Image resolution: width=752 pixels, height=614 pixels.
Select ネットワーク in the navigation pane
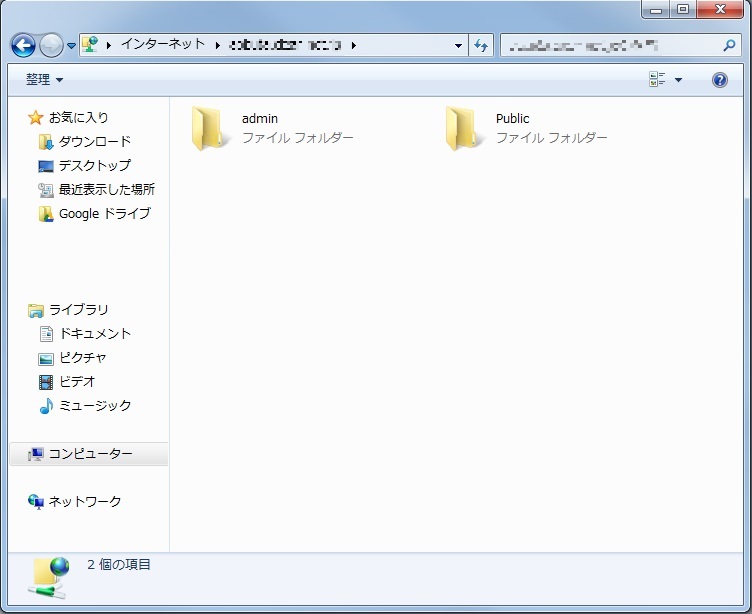click(85, 502)
